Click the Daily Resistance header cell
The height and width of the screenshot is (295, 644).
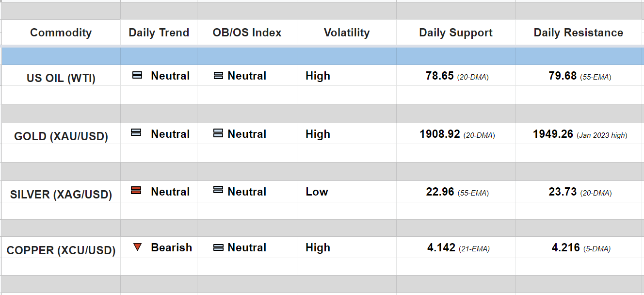click(578, 33)
